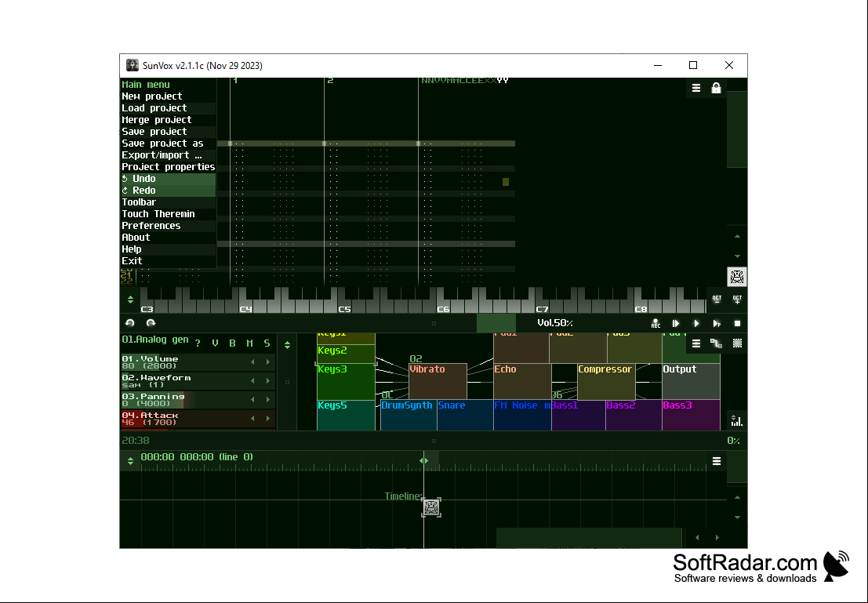868x603 pixels.
Task: Enable recording with the REC button
Action: click(656, 323)
